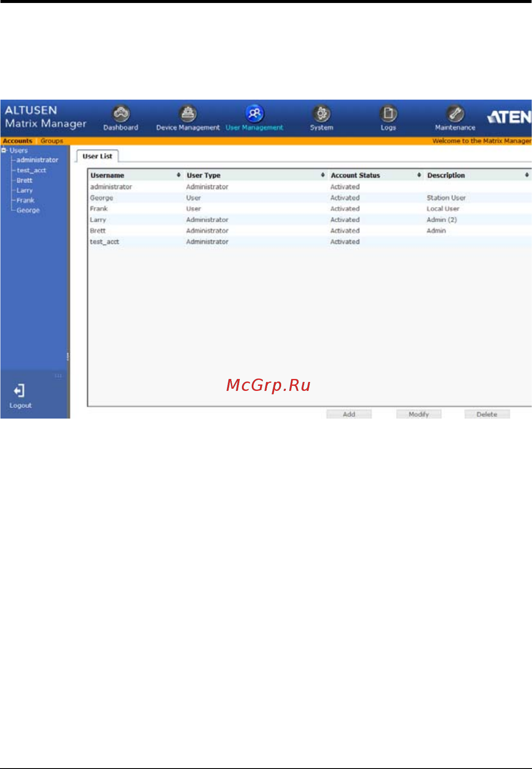The width and height of the screenshot is (532, 769).
Task: Select Brett in the Users tree
Action: click(x=24, y=181)
